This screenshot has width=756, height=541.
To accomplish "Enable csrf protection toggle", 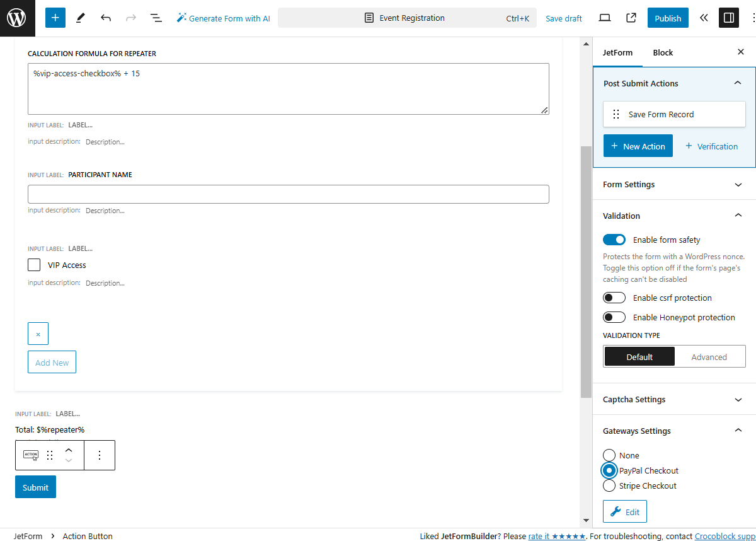I will pos(614,298).
